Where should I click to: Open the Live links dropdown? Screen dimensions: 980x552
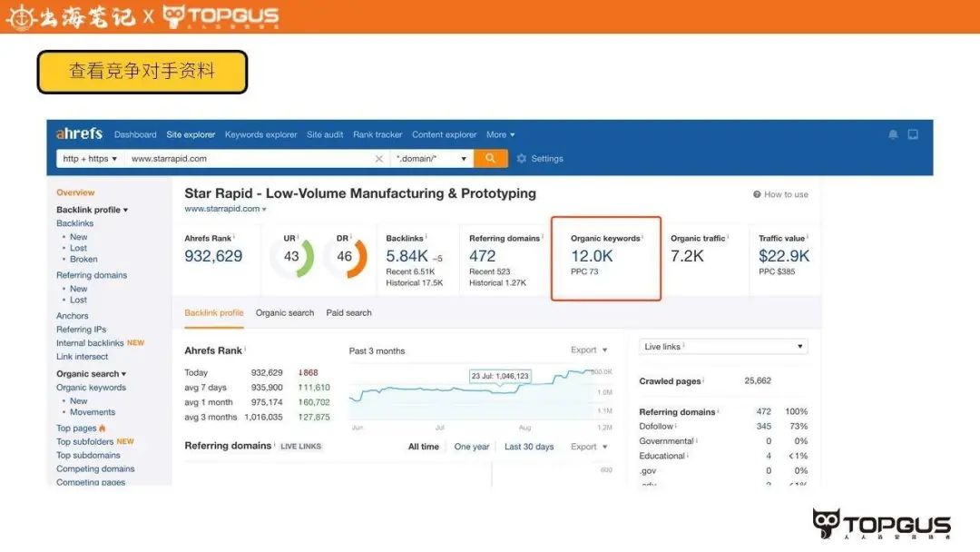[723, 346]
